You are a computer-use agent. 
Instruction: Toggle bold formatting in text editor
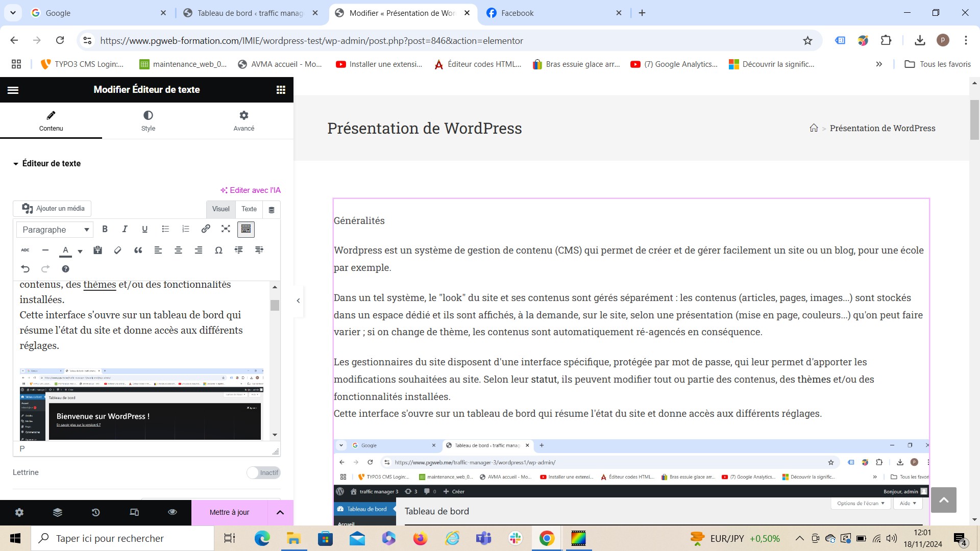(x=105, y=229)
